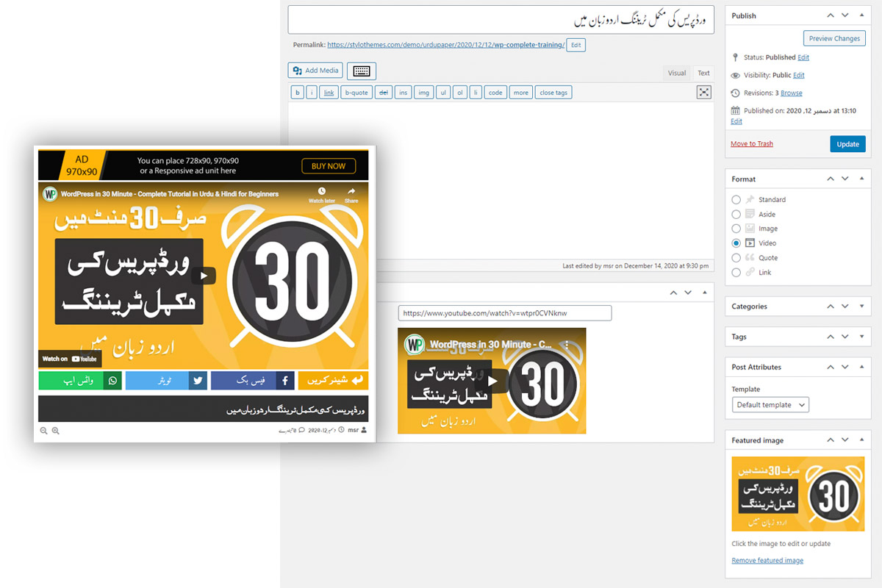Collapse the Post Attributes panel triangle
The height and width of the screenshot is (588, 882).
click(861, 367)
